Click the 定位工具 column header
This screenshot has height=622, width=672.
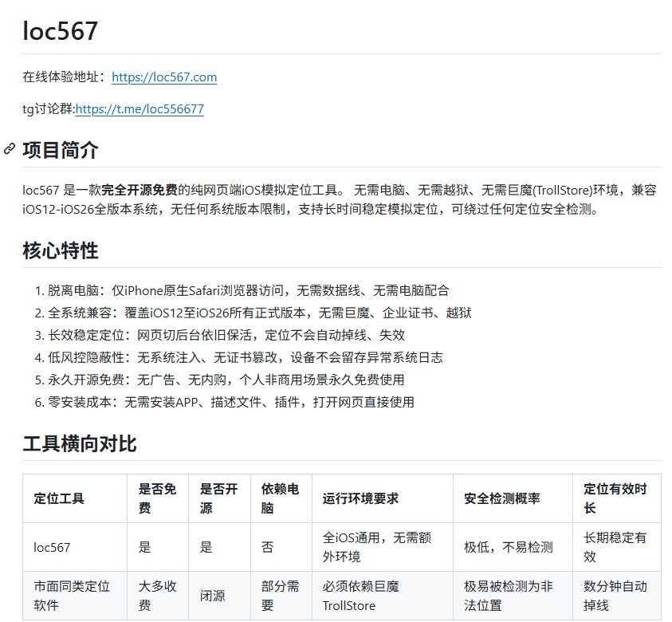click(x=75, y=498)
